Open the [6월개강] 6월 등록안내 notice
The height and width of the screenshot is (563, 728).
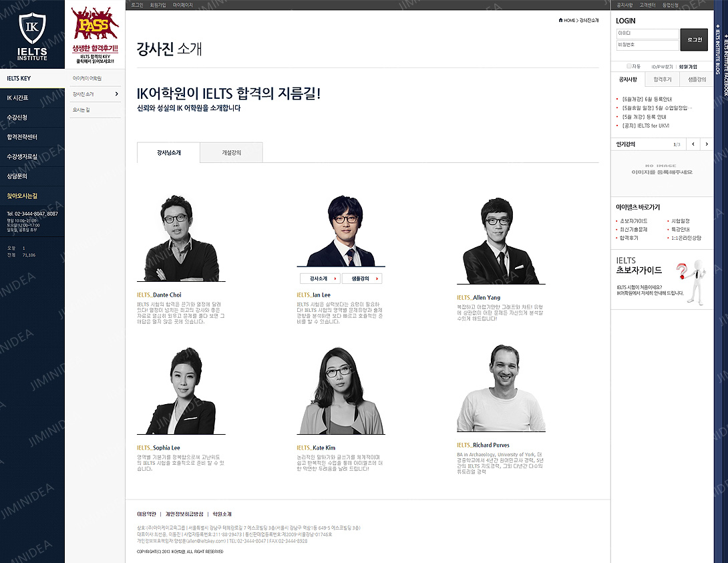tap(647, 100)
